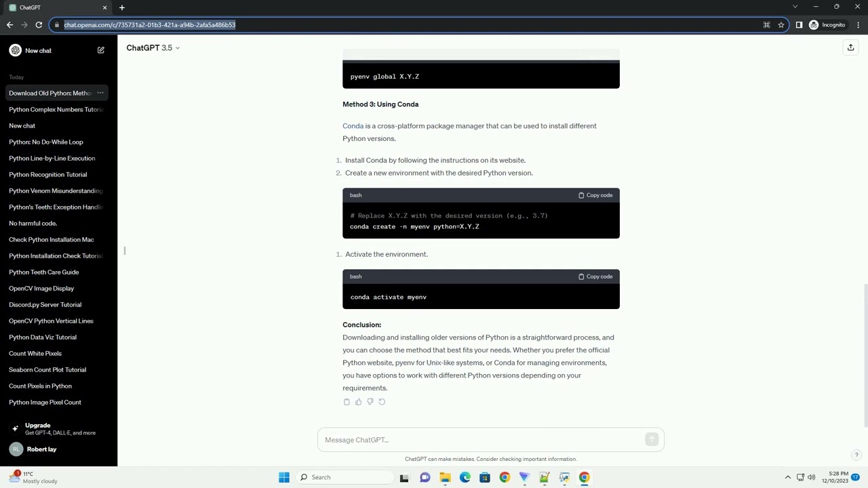Open the clock and date panel

click(835, 477)
